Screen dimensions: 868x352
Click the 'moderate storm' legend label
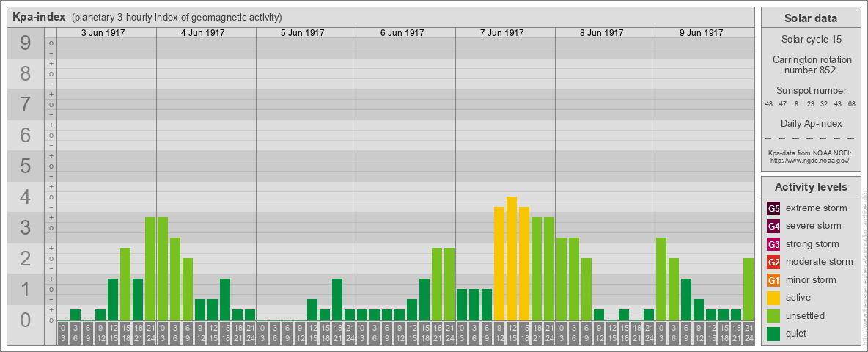pyautogui.click(x=820, y=261)
